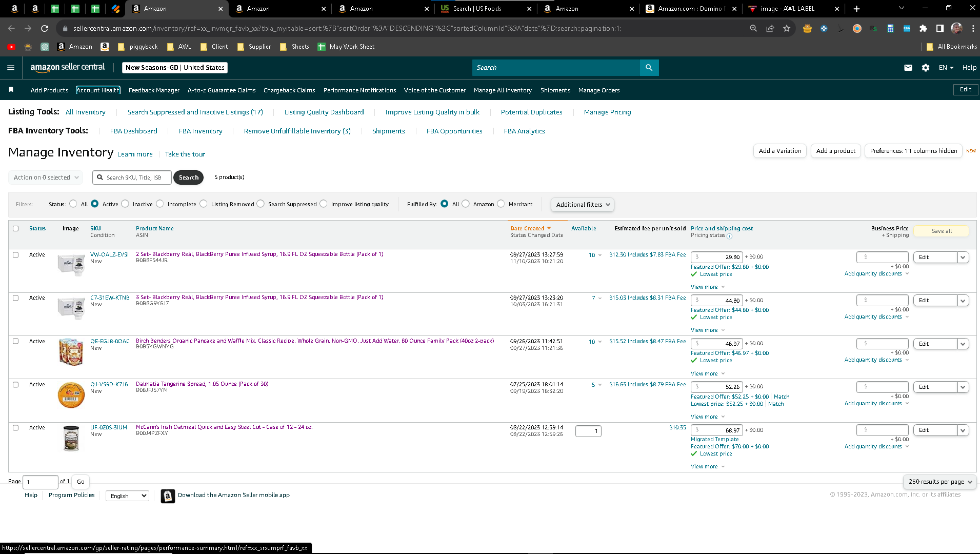Check the box for SKU QJ-VS9D-K7J6 row
This screenshot has height=554, width=980.
pos(15,385)
